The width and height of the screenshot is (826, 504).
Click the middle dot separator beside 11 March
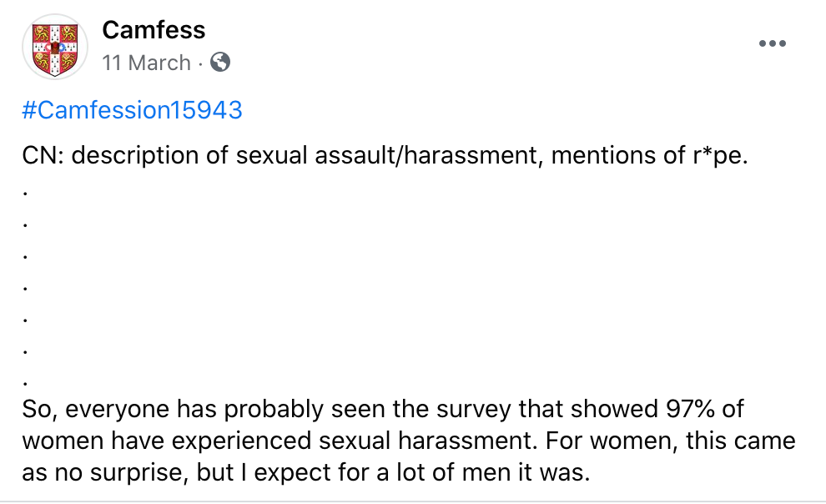[200, 64]
